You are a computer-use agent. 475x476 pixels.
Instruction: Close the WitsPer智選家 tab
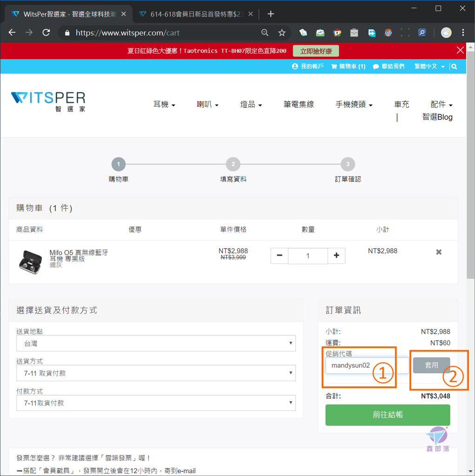tap(123, 14)
